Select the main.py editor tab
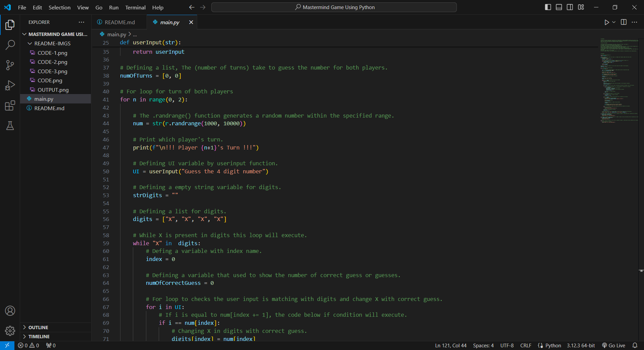 [170, 22]
